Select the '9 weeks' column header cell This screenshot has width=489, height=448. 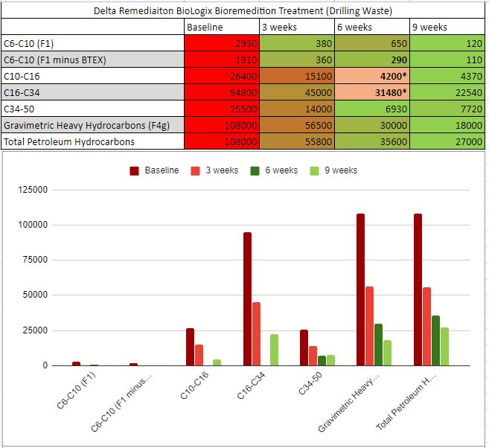[x=447, y=27]
